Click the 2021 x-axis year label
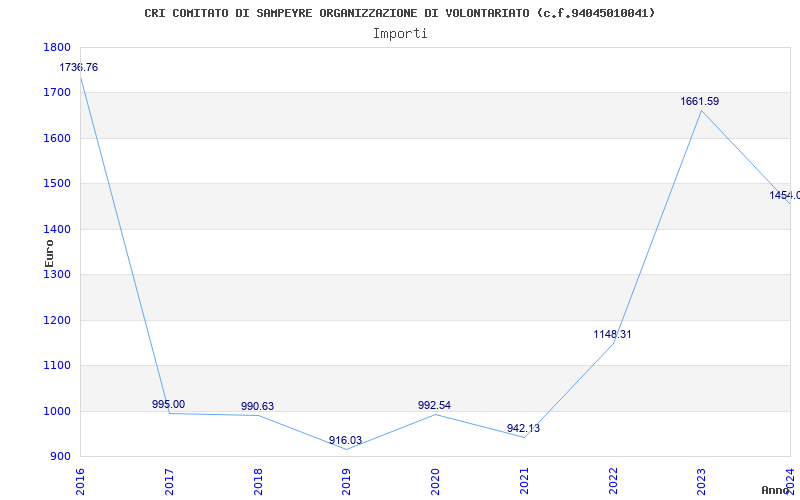This screenshot has height=500, width=800. click(524, 482)
